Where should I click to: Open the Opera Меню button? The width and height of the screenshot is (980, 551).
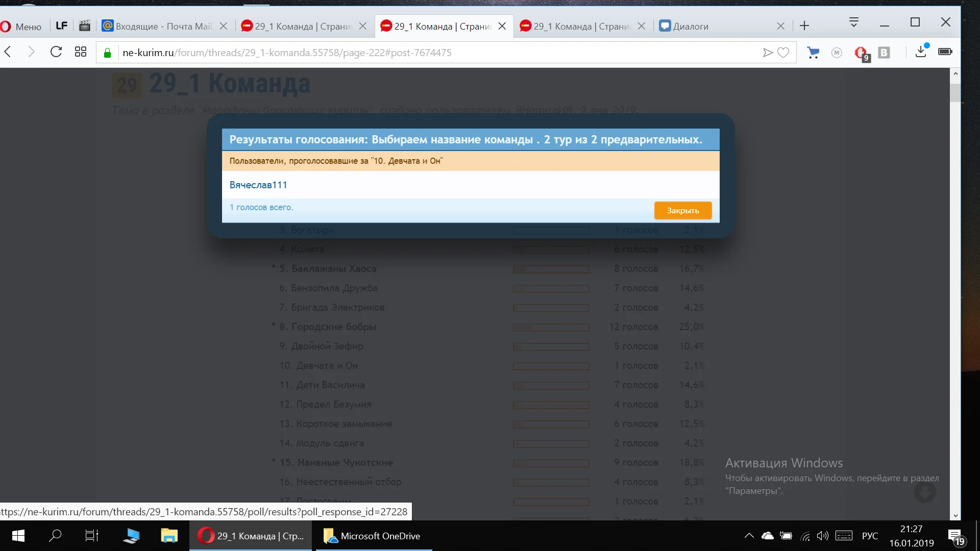coord(21,27)
